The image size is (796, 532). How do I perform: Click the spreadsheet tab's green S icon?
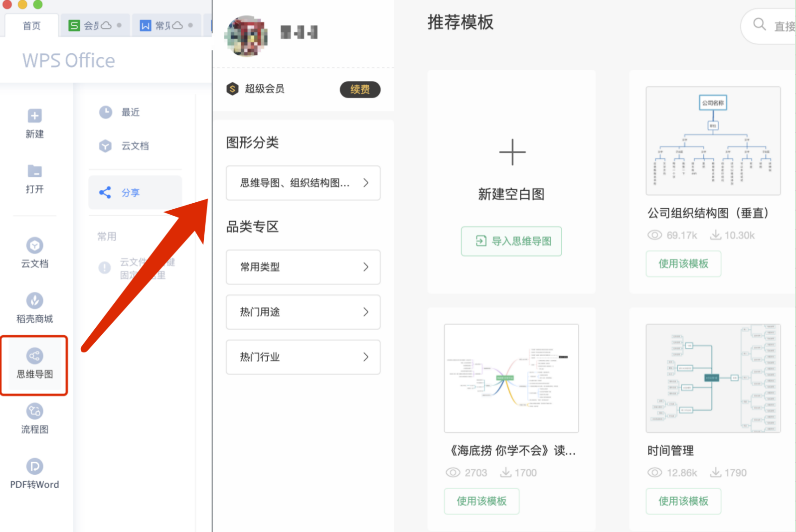[x=74, y=25]
